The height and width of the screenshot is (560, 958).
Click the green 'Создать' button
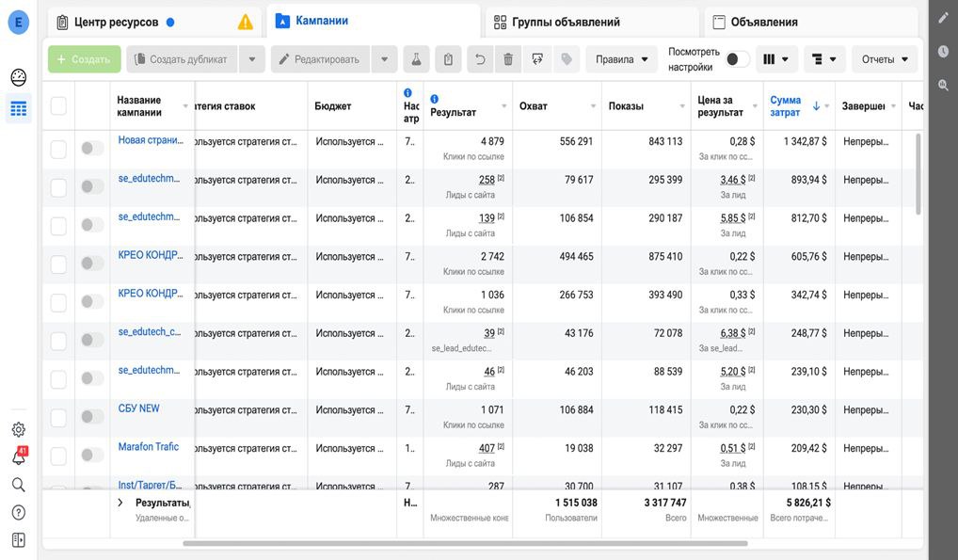coord(85,59)
